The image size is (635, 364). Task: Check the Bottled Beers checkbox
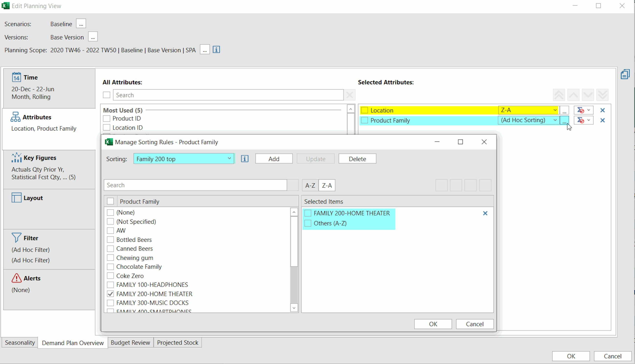click(x=110, y=239)
